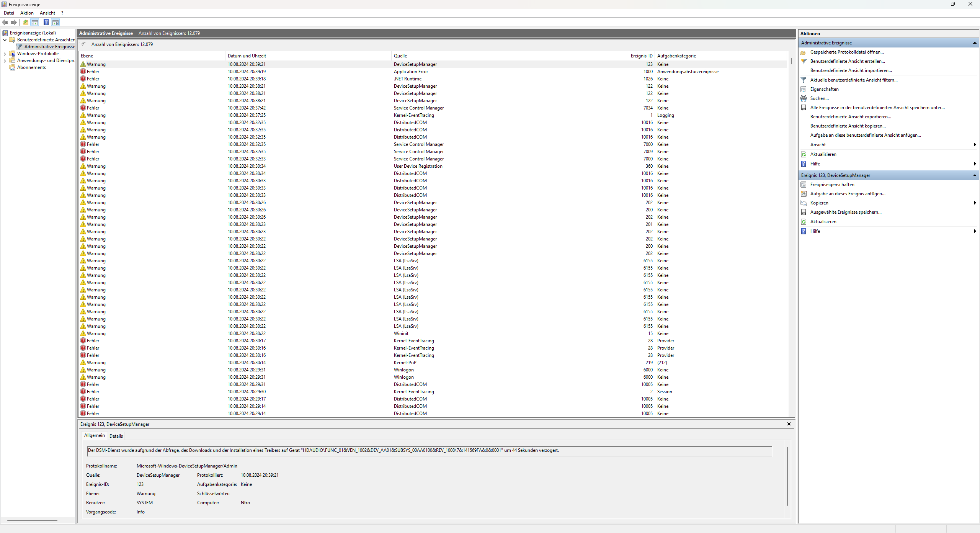Expand the Windows-Protokolle tree node
This screenshot has width=980, height=533.
point(5,54)
